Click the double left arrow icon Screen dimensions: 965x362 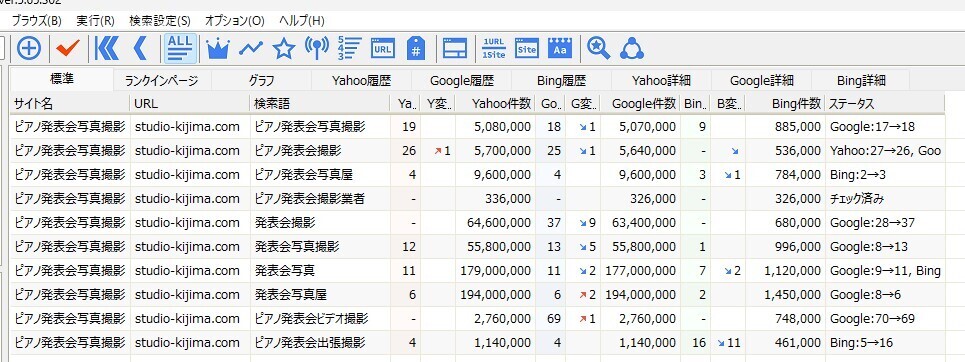(x=107, y=48)
